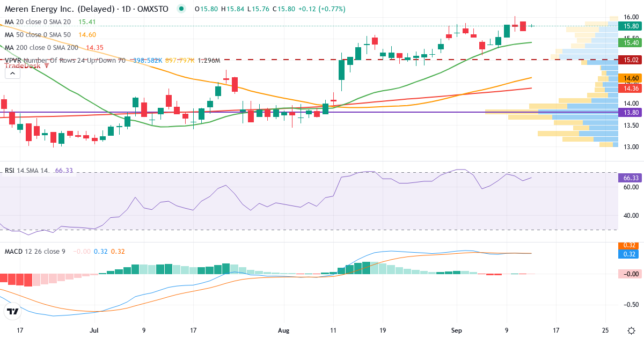The image size is (644, 338).
Task: Click the TradingView logo in the corner
Action: click(13, 311)
